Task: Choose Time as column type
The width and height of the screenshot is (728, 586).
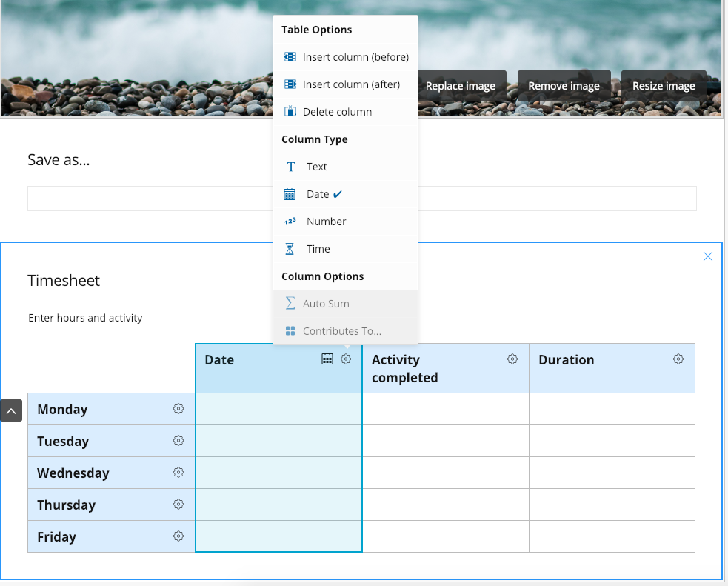Action: pyautogui.click(x=318, y=249)
